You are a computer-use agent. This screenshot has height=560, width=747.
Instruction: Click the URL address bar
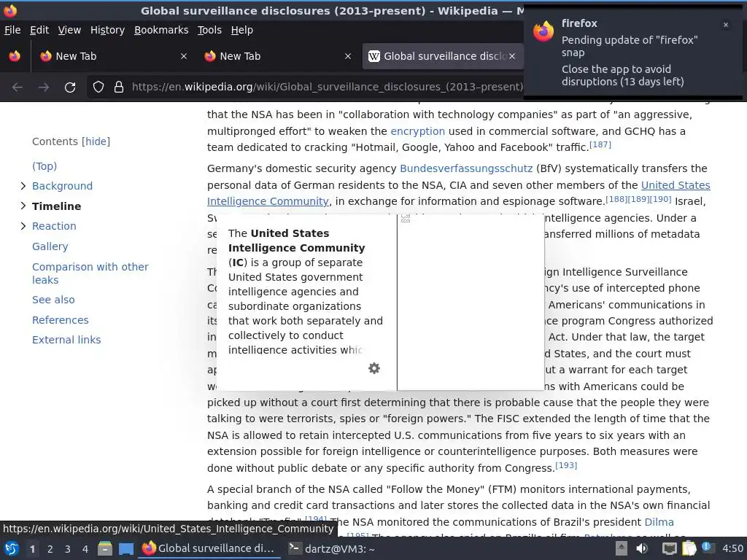click(x=328, y=87)
